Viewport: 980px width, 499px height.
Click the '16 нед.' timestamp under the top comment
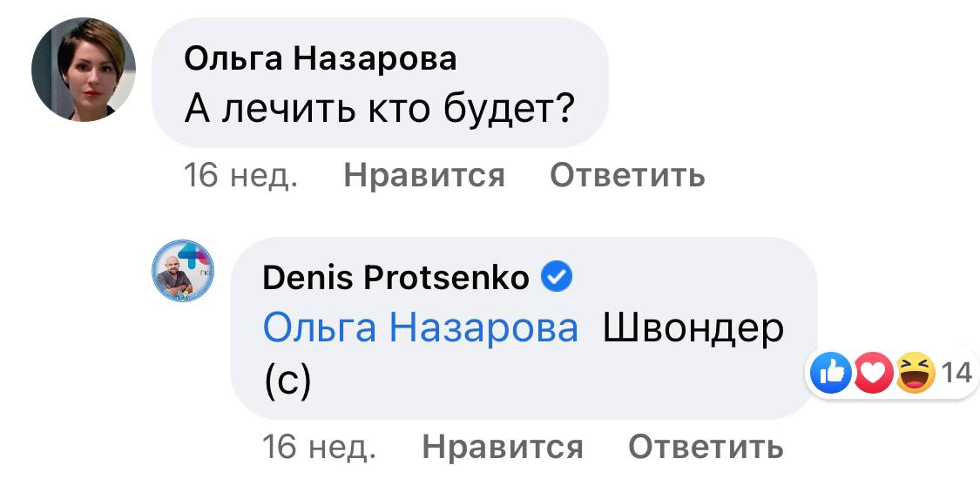(241, 176)
